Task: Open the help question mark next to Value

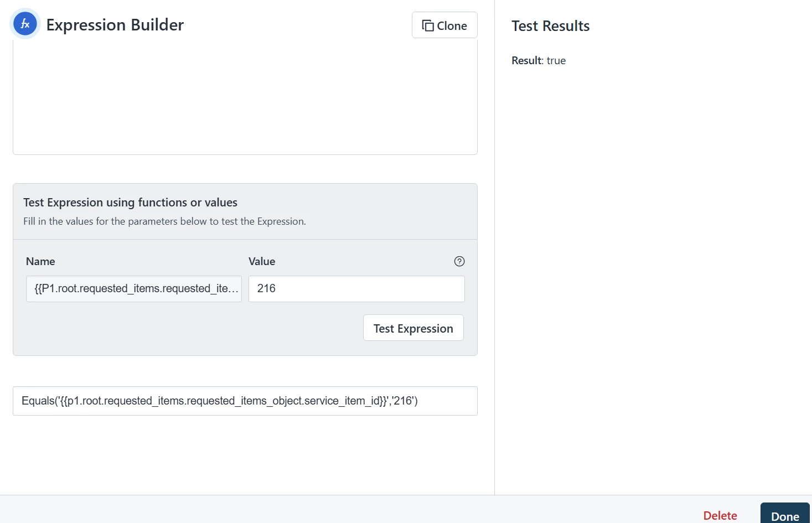Action: [459, 261]
